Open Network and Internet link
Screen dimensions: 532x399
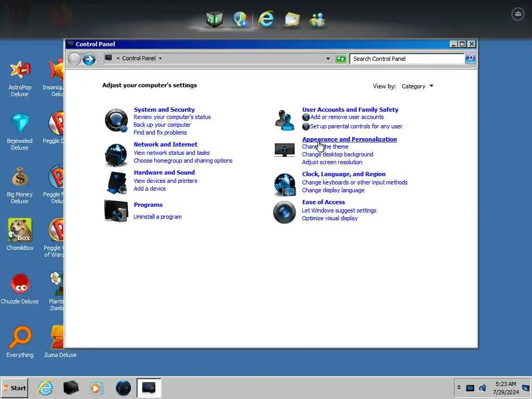click(x=166, y=144)
